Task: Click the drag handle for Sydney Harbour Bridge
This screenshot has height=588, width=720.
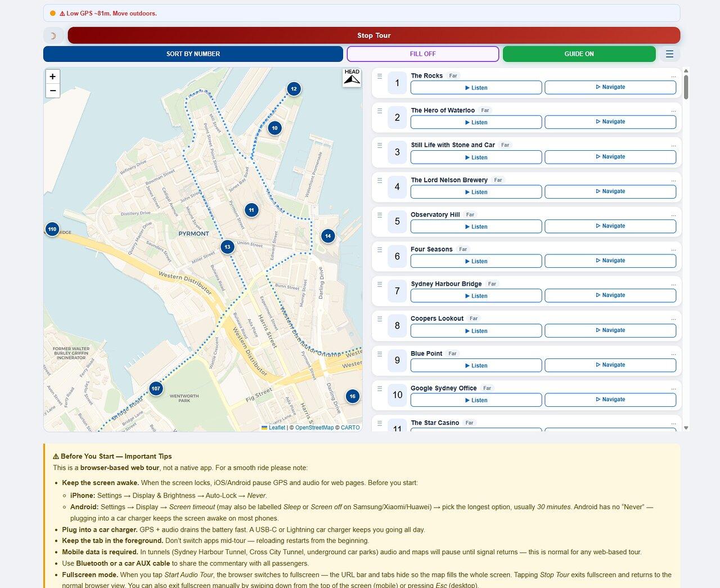Action: click(380, 284)
